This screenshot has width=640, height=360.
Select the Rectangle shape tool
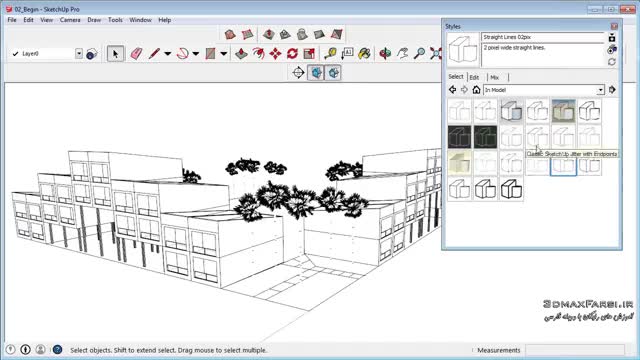210,53
